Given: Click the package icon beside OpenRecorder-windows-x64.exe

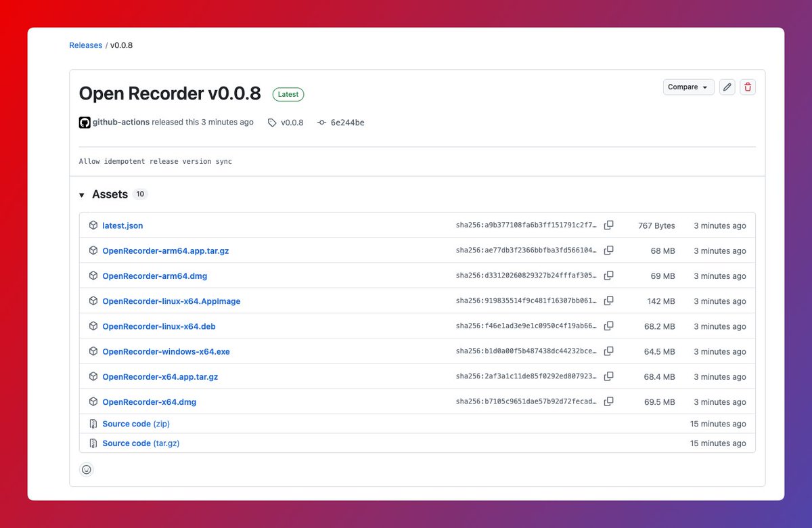Looking at the screenshot, I should [x=93, y=351].
